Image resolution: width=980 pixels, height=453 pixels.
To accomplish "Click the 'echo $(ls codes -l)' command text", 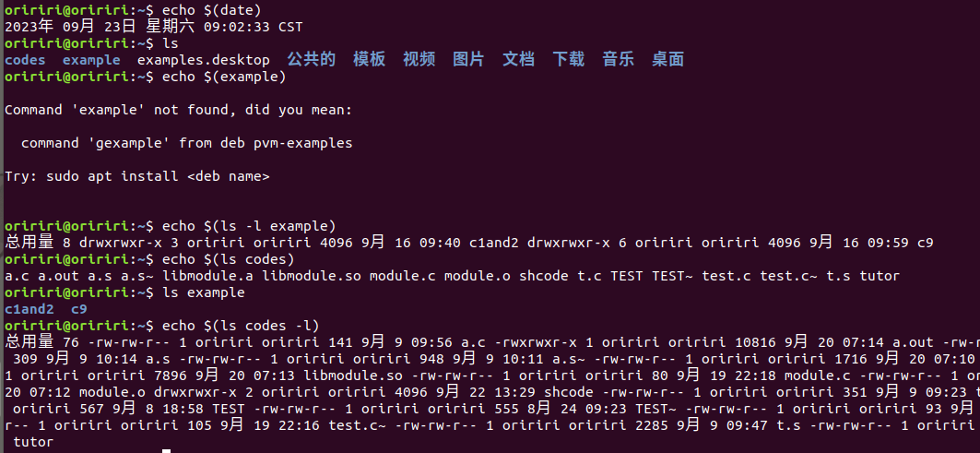I will coord(241,326).
